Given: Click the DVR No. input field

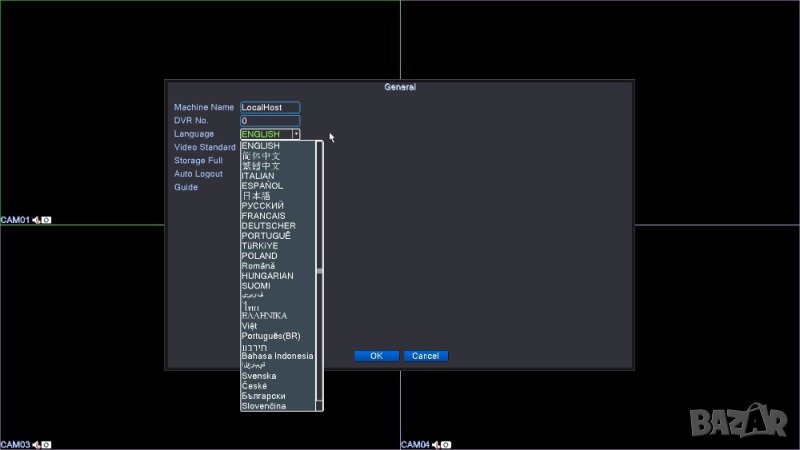Looking at the screenshot, I should (x=270, y=121).
